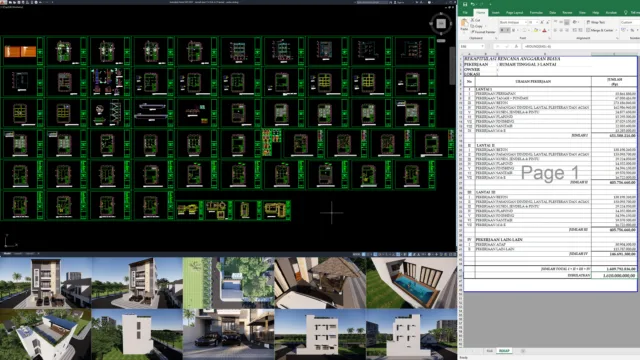Toggle Underline formatting in Excel ribbon
640x360 pixels.
(x=513, y=30)
